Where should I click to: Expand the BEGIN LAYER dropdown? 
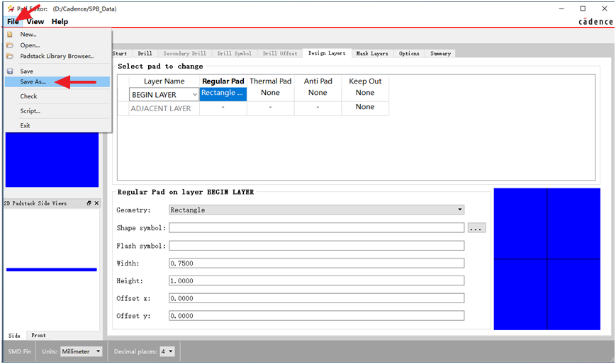194,95
